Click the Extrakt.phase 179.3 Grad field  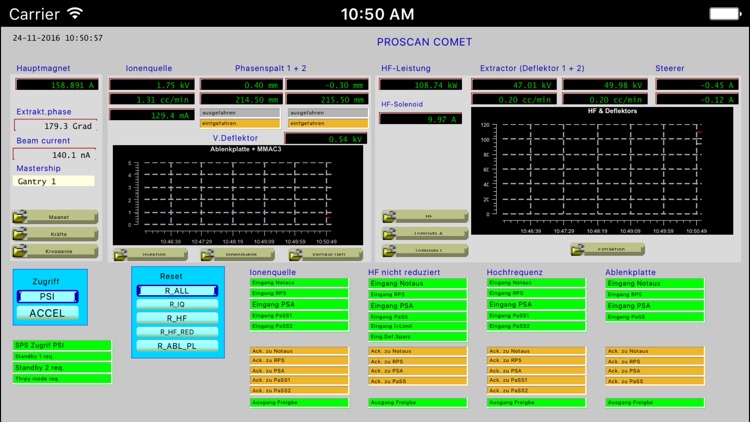coord(55,126)
